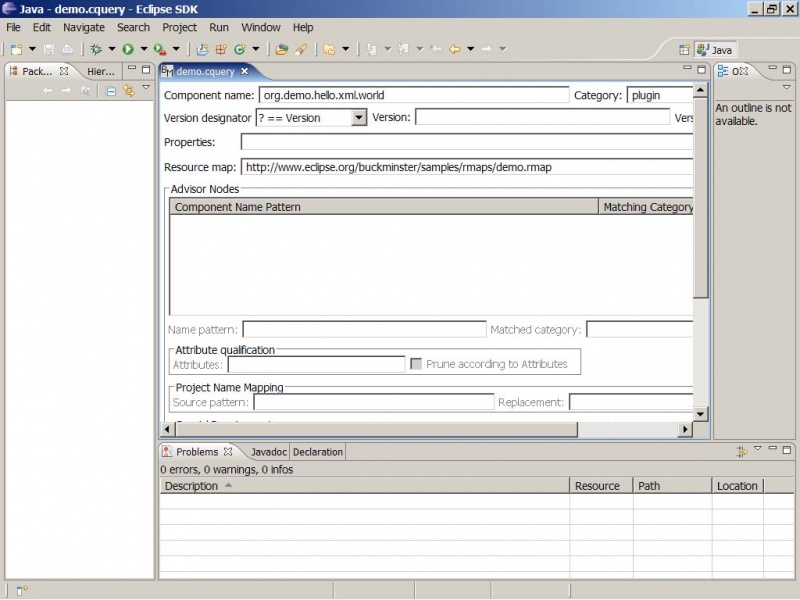
Task: Open the Help menu
Action: tap(303, 28)
